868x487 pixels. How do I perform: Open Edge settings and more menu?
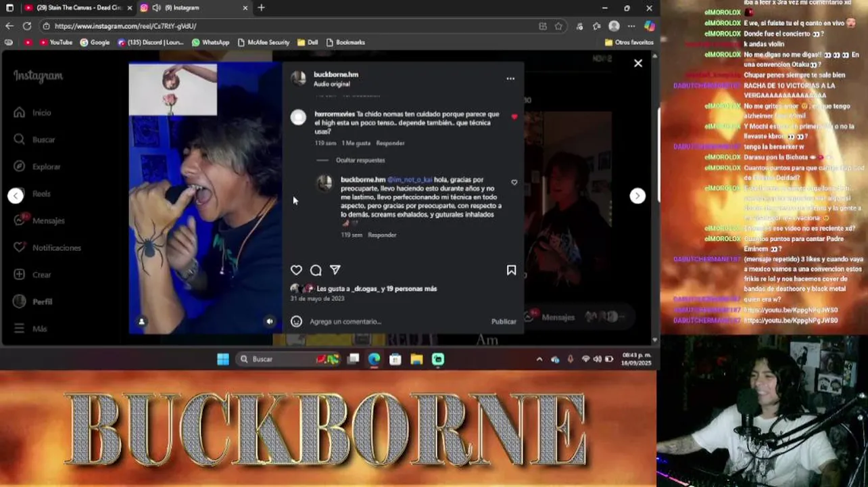point(631,26)
